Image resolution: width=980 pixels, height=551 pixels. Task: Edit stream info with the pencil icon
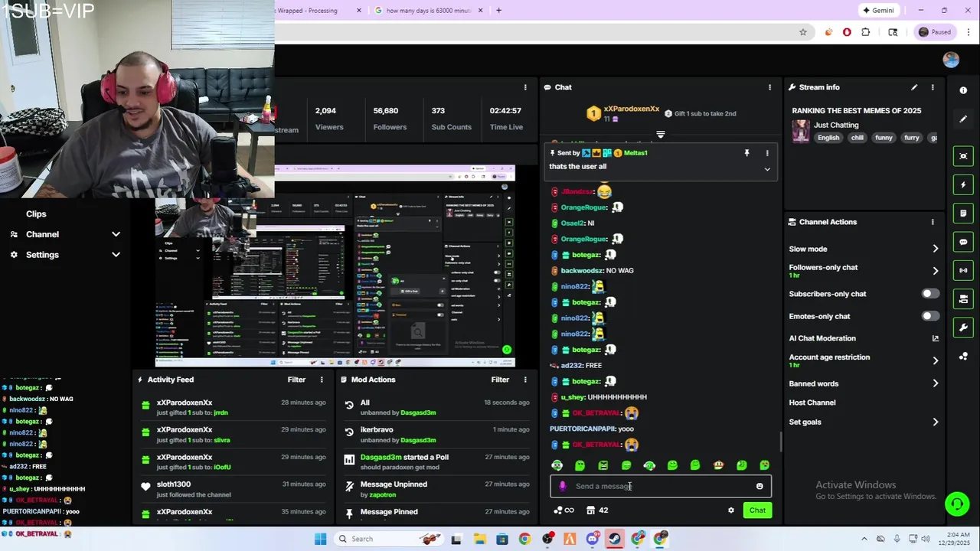click(914, 87)
